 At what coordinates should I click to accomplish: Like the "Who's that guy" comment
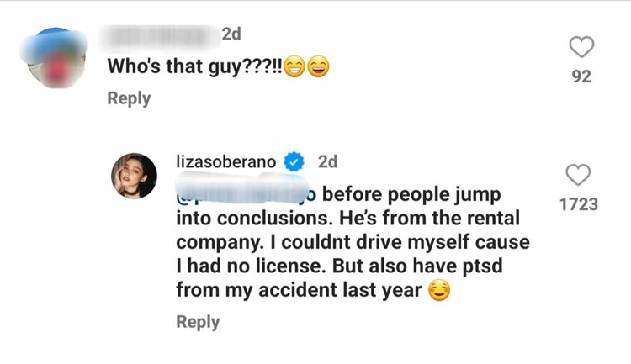[x=581, y=47]
